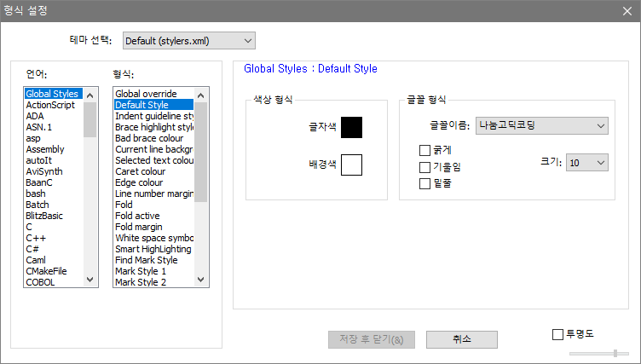This screenshot has width=641, height=364.
Task: Select Brace highlight style
Action: click(153, 127)
